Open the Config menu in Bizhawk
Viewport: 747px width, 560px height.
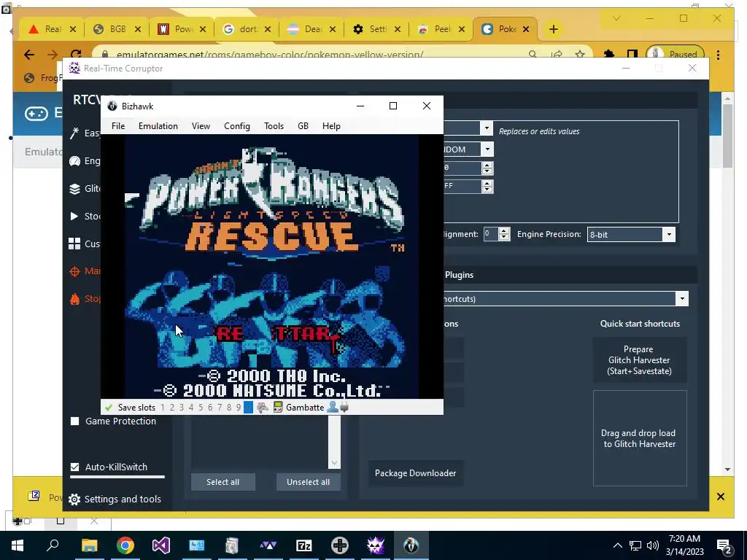[237, 126]
